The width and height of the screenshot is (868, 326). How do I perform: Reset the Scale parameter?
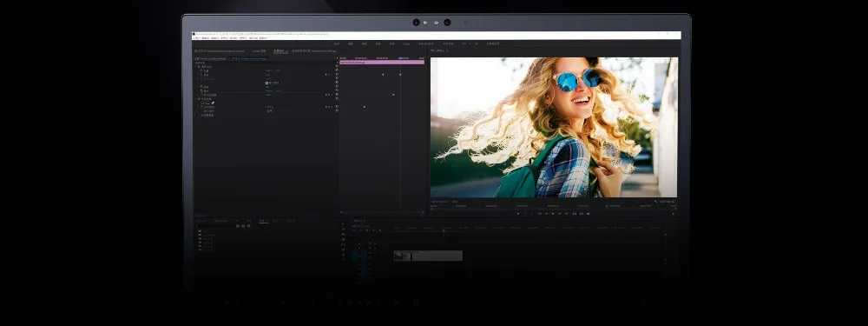pos(337,74)
